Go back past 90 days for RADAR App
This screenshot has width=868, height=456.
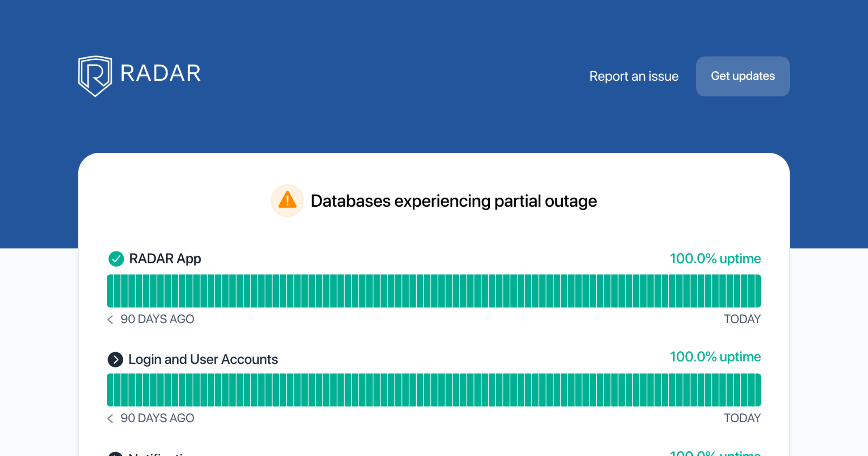click(110, 319)
